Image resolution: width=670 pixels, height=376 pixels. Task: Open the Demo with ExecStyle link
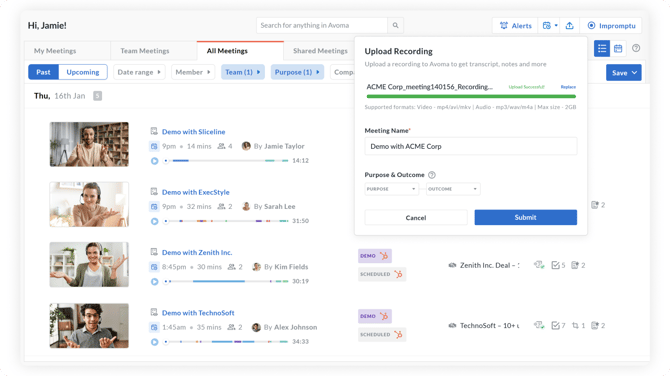(x=196, y=192)
